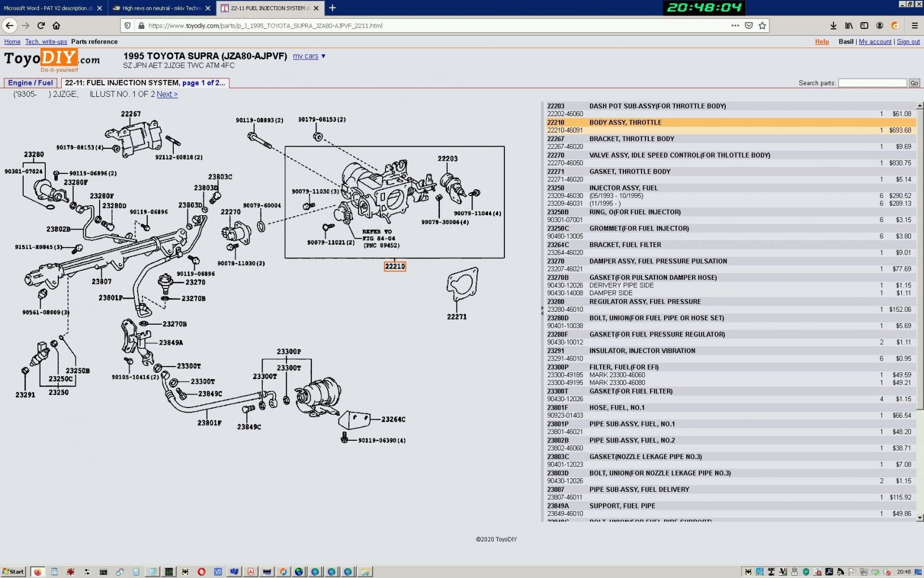Click the 22271 gasket label in diagram
924x578 pixels.
457,317
